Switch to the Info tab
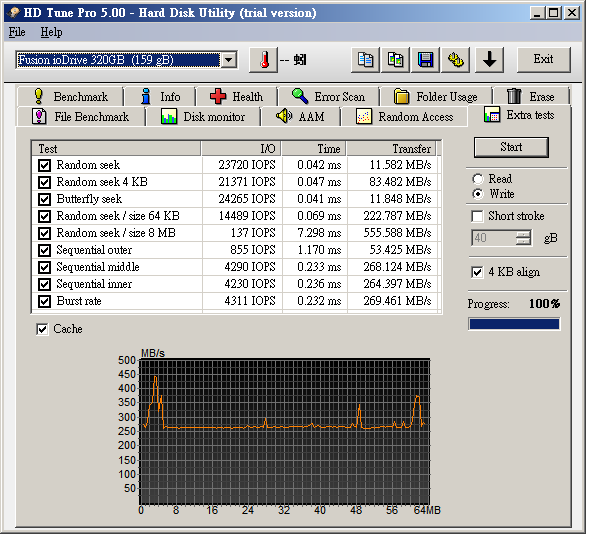 [160, 96]
